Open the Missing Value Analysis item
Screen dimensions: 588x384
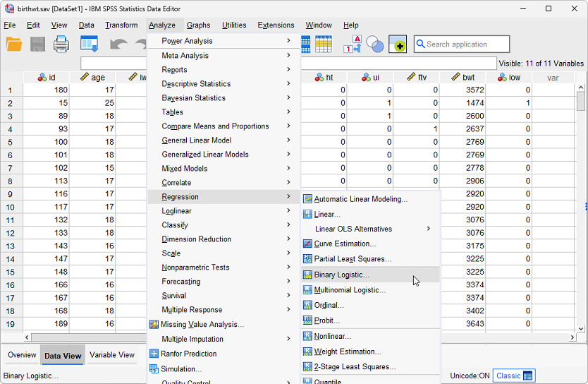pyautogui.click(x=202, y=324)
